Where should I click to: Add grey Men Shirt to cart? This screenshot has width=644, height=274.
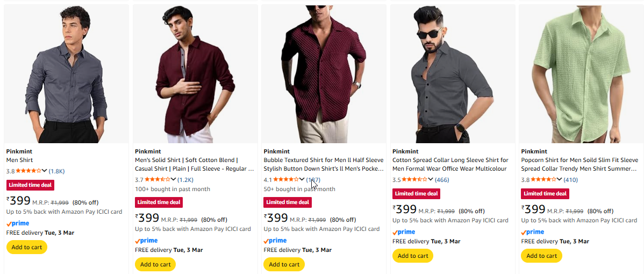point(27,247)
